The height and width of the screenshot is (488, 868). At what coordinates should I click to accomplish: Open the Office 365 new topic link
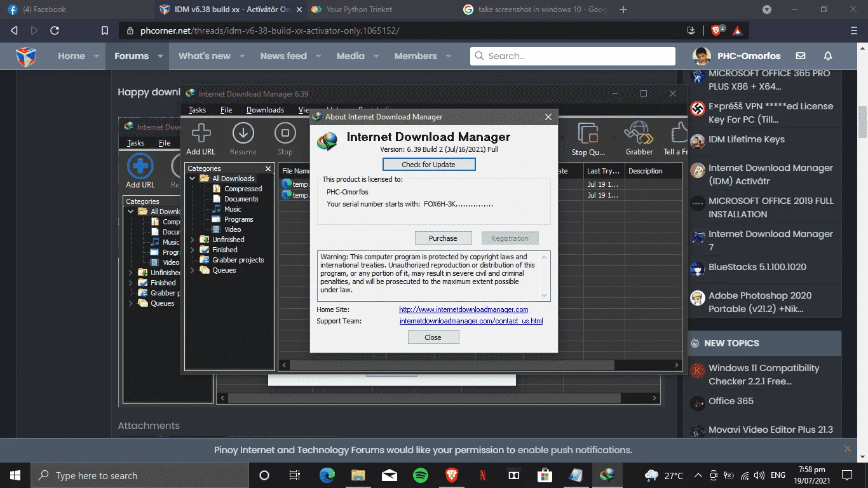[x=731, y=401]
